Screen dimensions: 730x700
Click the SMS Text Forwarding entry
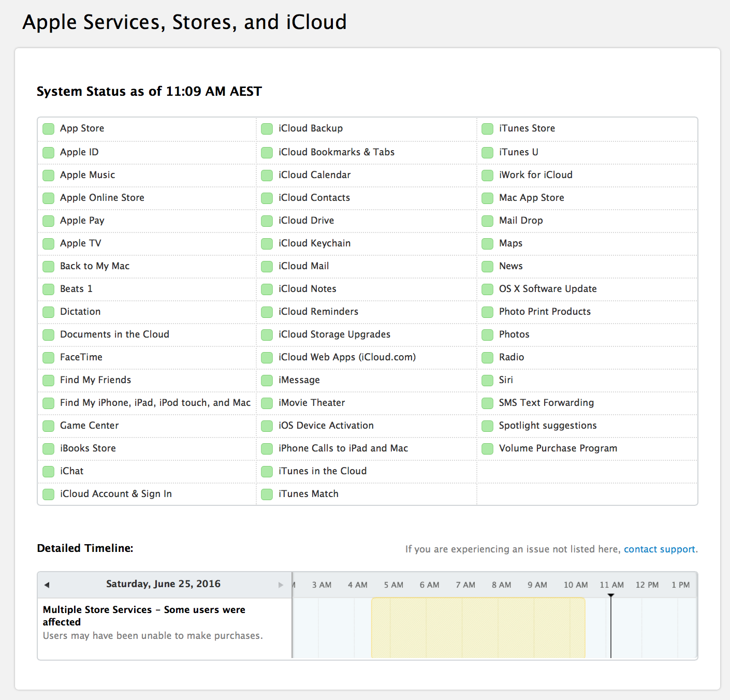547,403
